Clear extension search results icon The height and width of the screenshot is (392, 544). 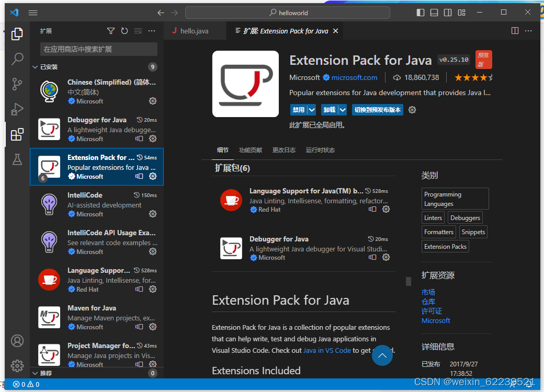(x=138, y=31)
